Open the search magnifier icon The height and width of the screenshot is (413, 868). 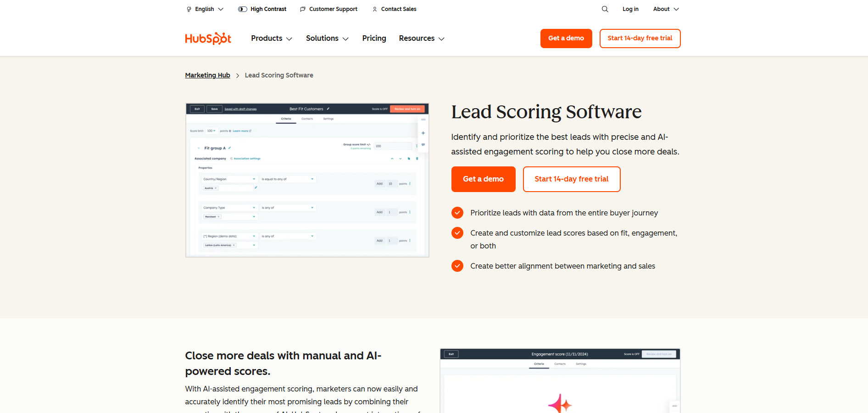[605, 9]
